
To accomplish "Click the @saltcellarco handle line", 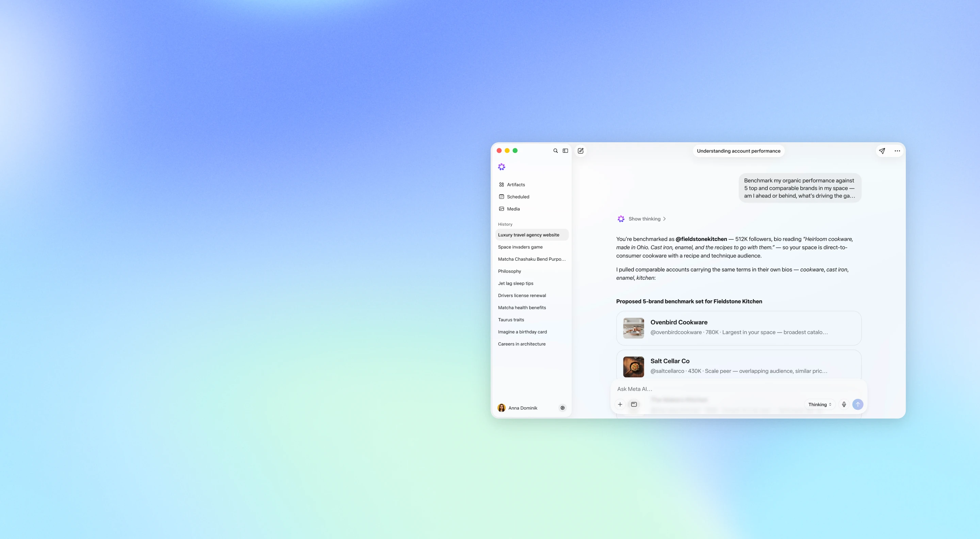I will coord(739,371).
